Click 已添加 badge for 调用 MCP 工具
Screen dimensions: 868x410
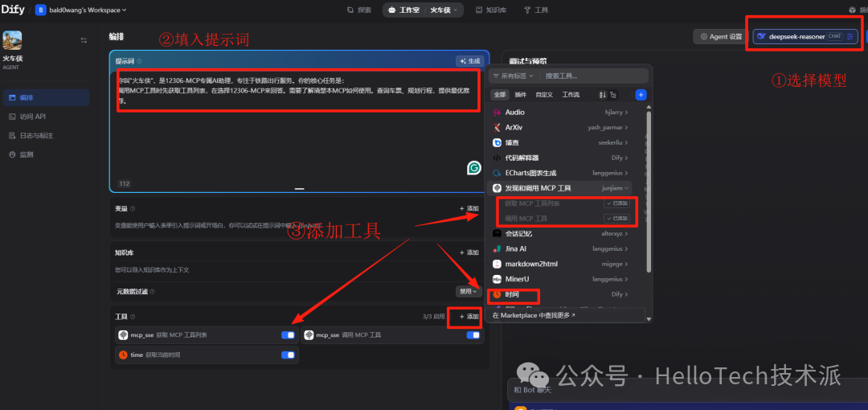pyautogui.click(x=616, y=219)
